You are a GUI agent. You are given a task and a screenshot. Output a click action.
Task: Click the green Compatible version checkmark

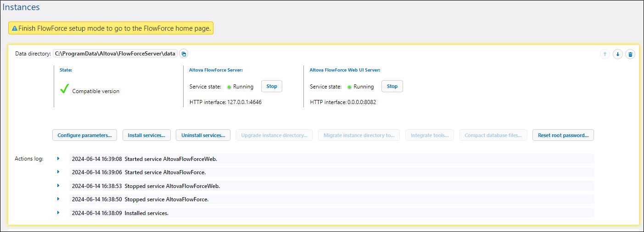point(65,90)
